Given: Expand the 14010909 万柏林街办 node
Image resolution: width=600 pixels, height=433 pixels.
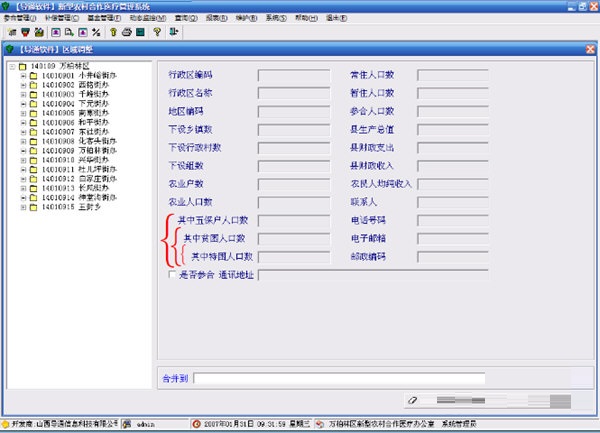Looking at the screenshot, I should [x=23, y=151].
